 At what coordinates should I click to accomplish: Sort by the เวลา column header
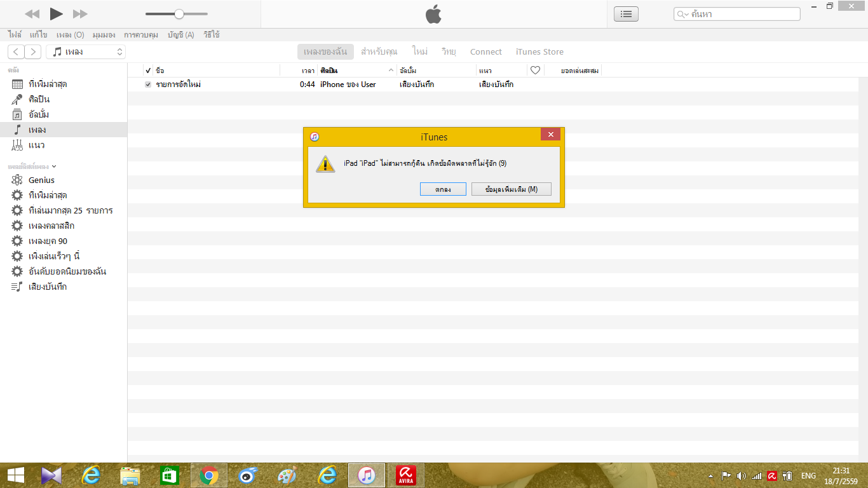308,70
